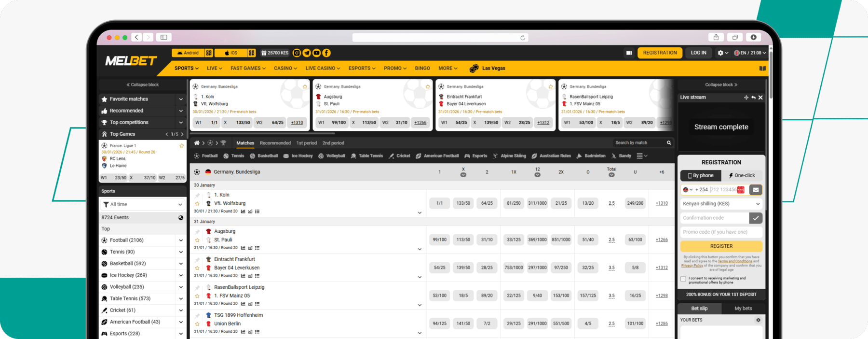This screenshot has width=868, height=339.
Task: Go to the home breadcrumb icon
Action: pyautogui.click(x=197, y=143)
